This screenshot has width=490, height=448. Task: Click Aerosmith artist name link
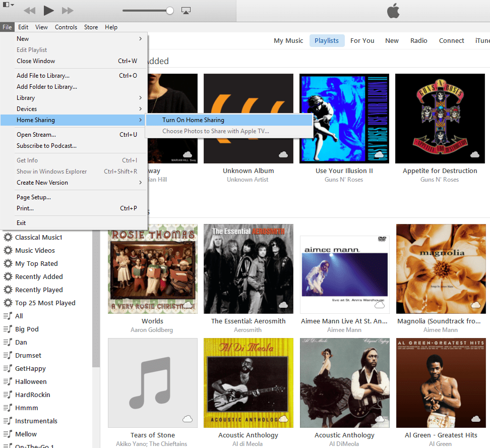[x=248, y=330]
